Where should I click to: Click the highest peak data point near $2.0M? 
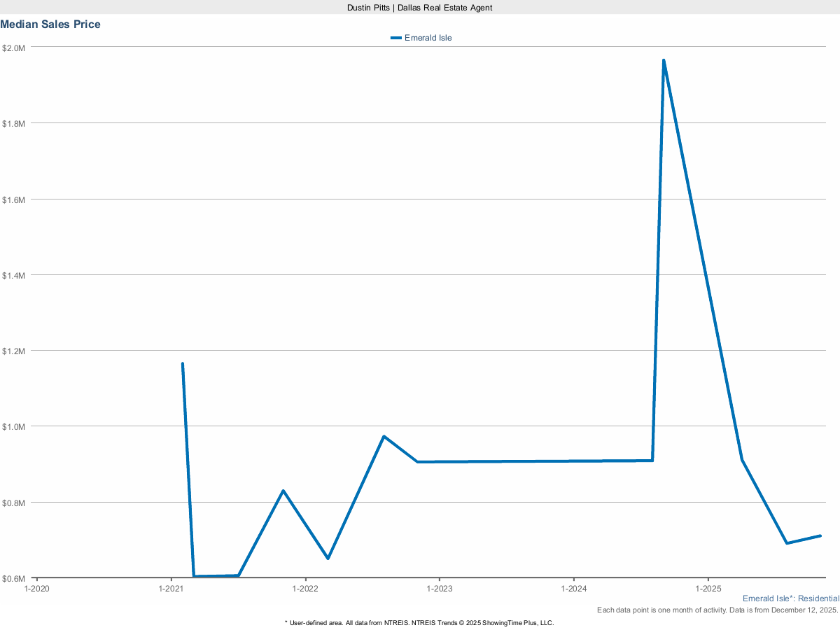coord(663,61)
